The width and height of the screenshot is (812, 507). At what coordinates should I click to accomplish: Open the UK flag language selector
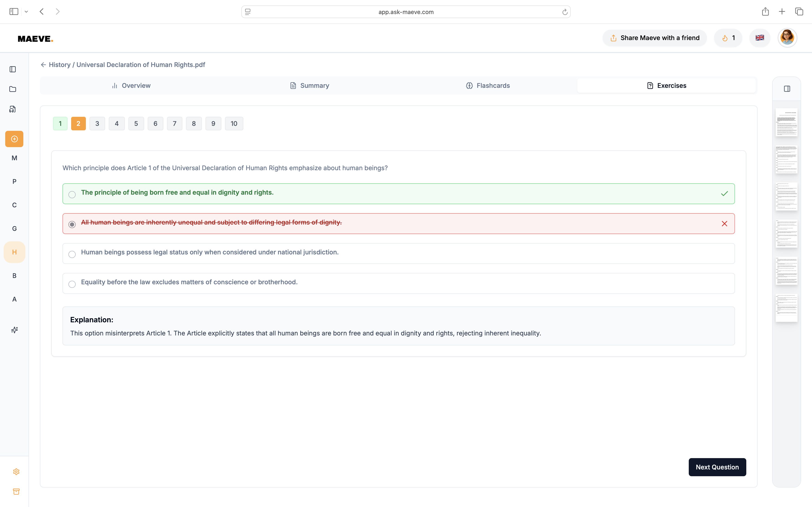(x=760, y=38)
